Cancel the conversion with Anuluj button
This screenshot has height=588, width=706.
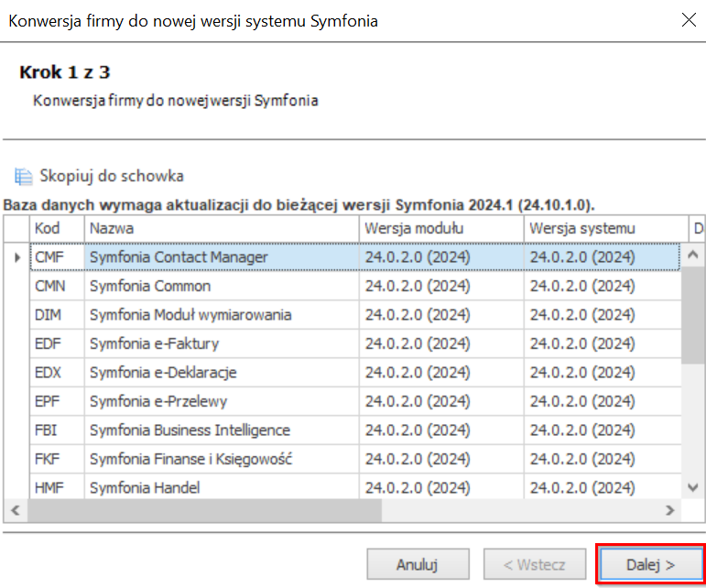tap(418, 564)
